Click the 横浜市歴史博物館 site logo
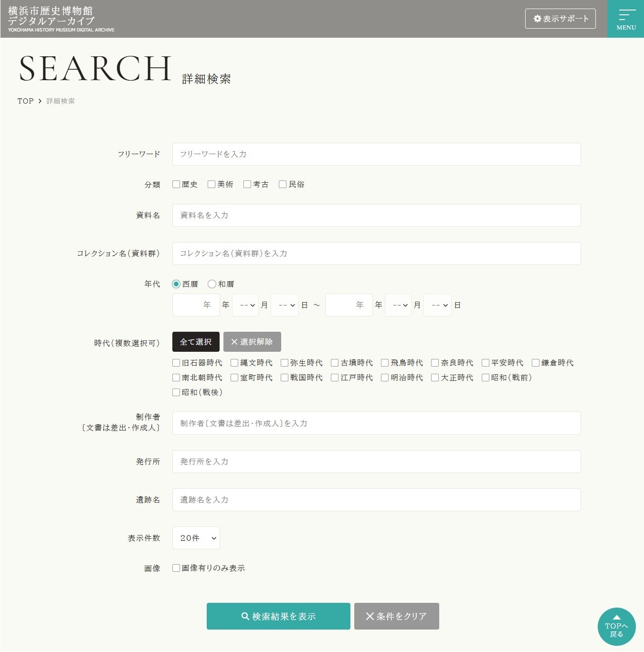Image resolution: width=644 pixels, height=652 pixels. (x=61, y=19)
